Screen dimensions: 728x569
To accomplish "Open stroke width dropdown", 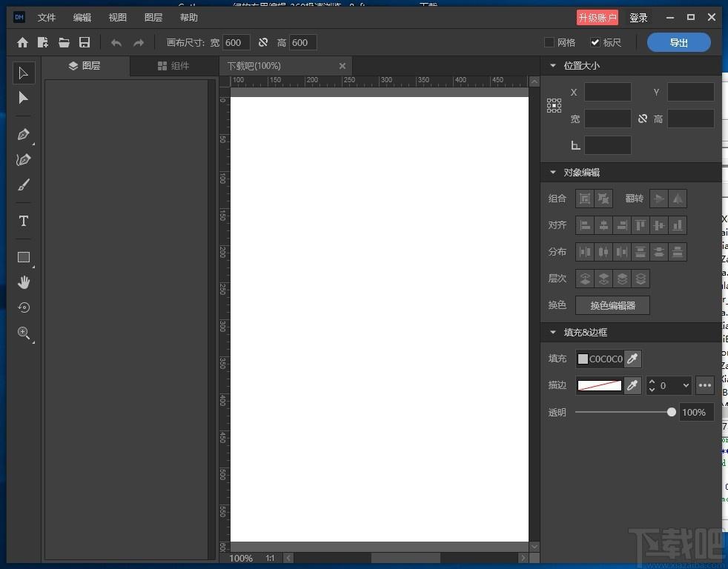I will 686,385.
